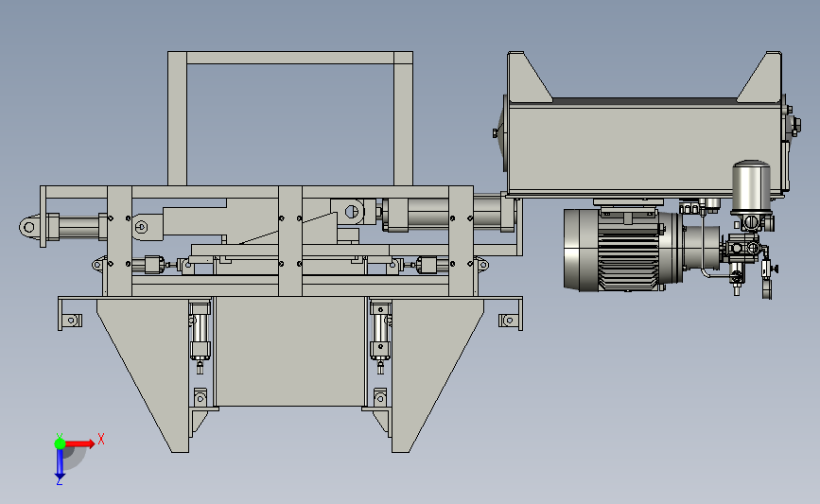Select the left vertical frame post
820x504 pixels.
point(120,241)
